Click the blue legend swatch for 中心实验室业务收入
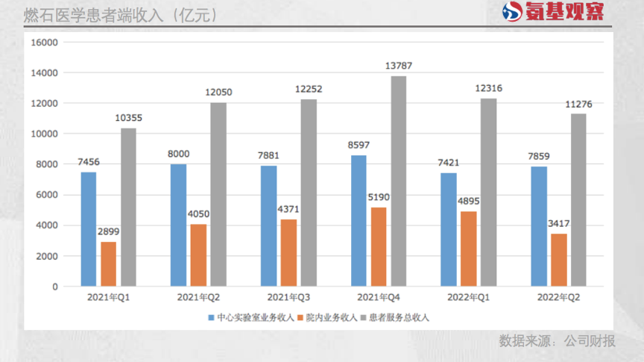 (212, 316)
